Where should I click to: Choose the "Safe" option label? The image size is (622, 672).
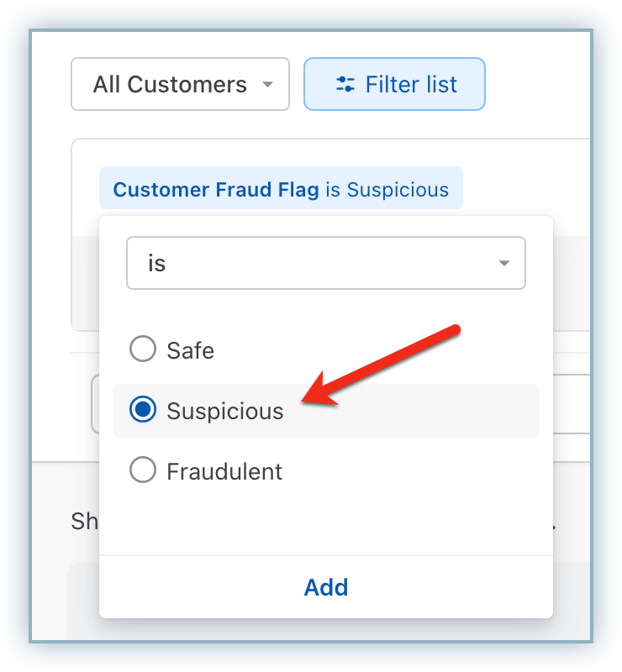pos(191,349)
